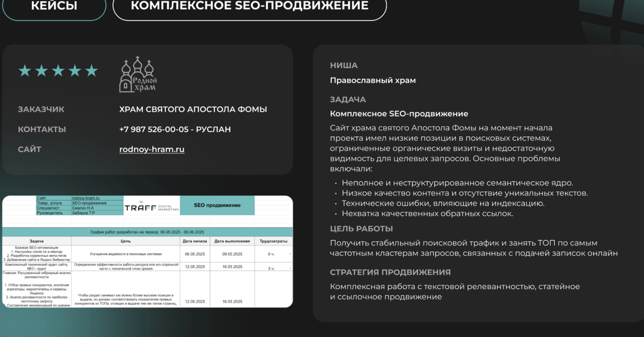The width and height of the screenshot is (644, 337).
Task: Click the ХРАМ СВЯТОГО АПОСТОЛА ФОМЫ client name
Action: coord(193,110)
